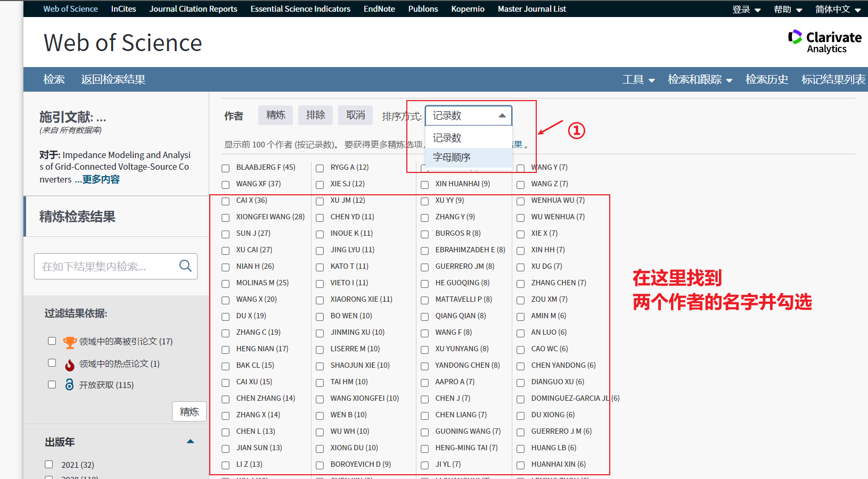Go to the 检索 menu item
868x479 pixels.
coord(54,79)
